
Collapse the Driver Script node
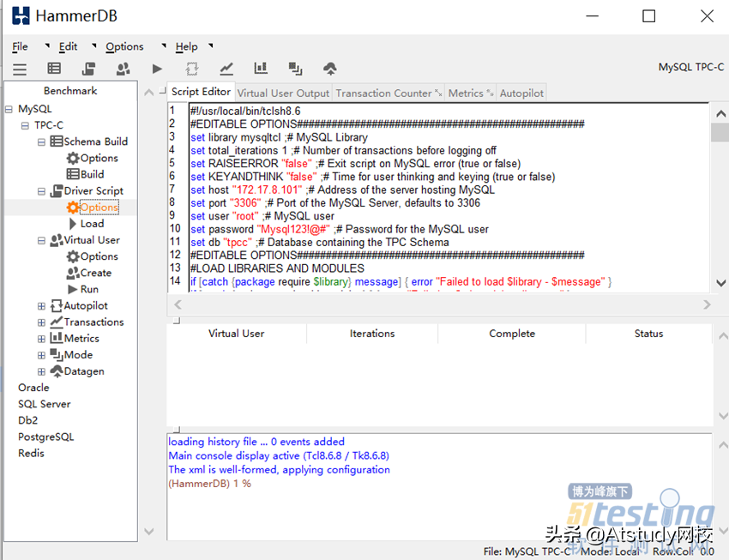tap(41, 191)
